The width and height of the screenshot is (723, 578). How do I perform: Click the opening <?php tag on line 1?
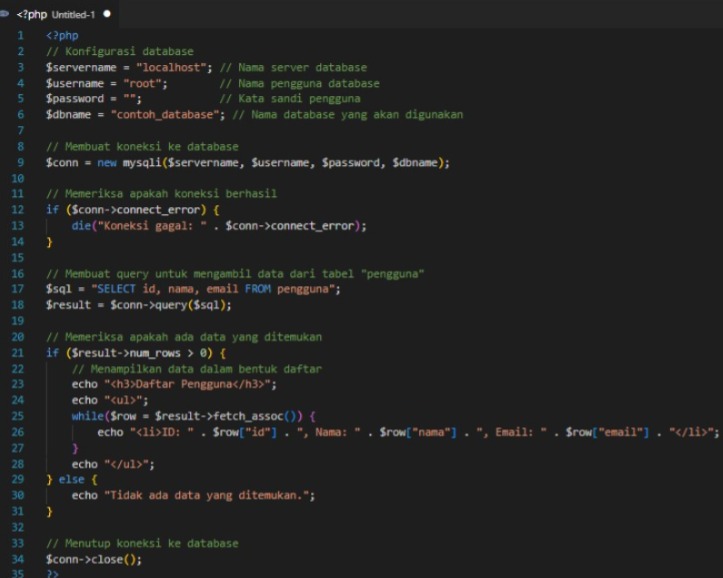point(62,35)
